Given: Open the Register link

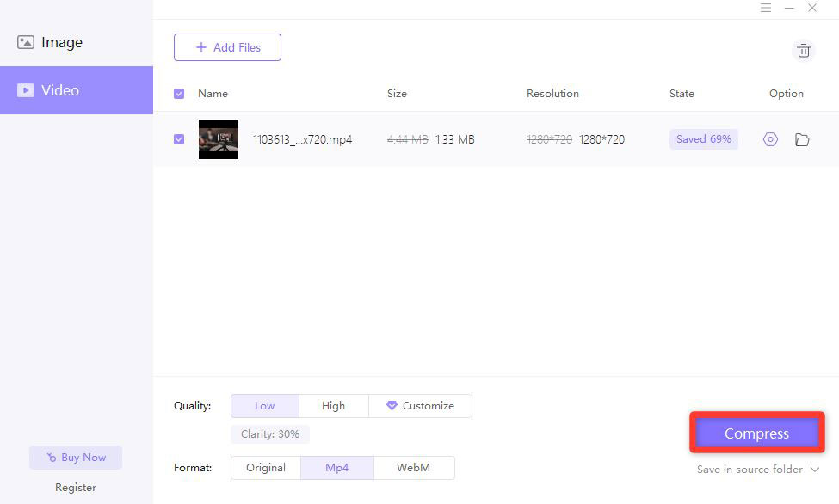Looking at the screenshot, I should pos(76,488).
